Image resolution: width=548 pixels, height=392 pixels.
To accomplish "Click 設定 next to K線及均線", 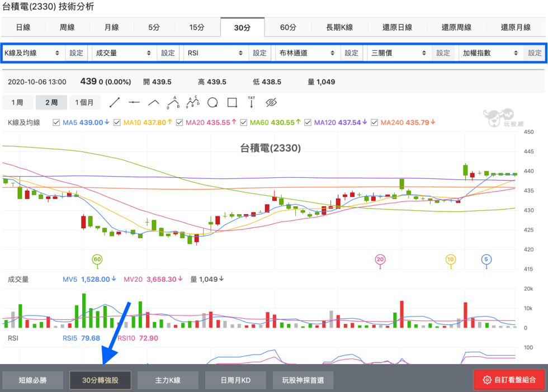I will (76, 53).
